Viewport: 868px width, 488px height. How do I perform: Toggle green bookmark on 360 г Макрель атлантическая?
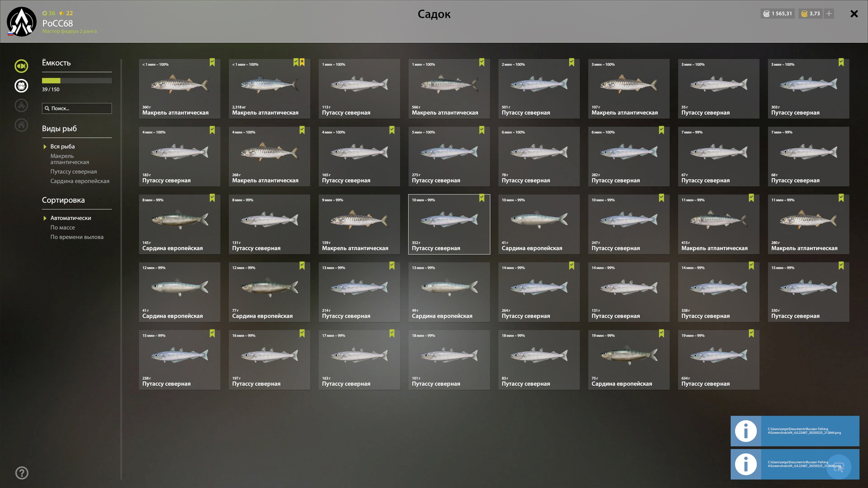click(212, 62)
